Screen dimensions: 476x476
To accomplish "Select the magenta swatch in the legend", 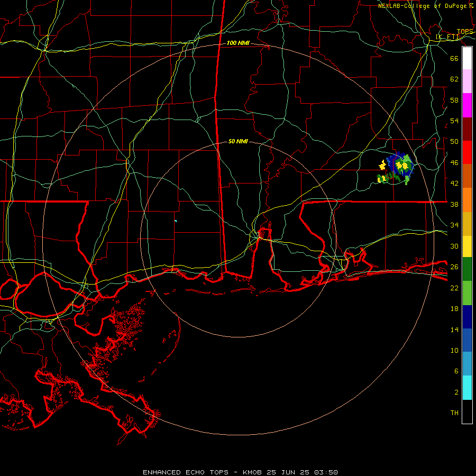I will click(467, 105).
